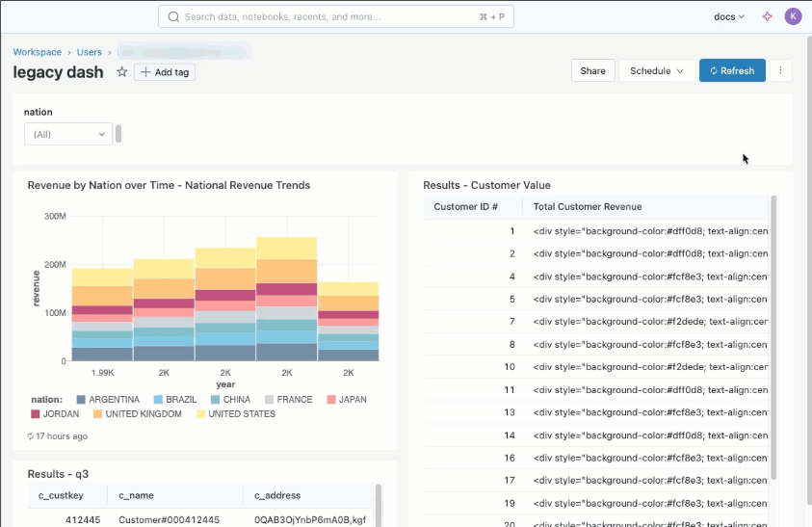
Task: Open the assistant sparkle icon
Action: tap(768, 16)
